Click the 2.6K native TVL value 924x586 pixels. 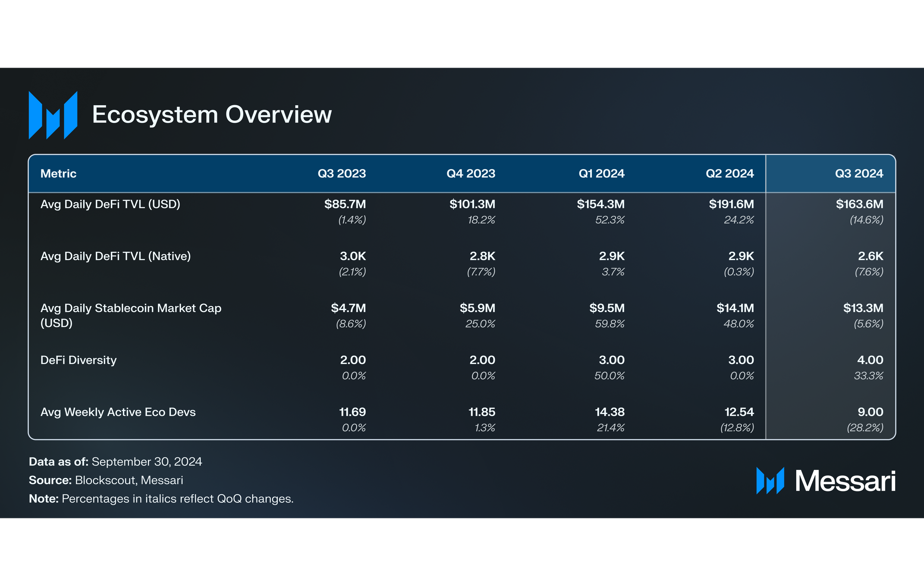[x=871, y=256]
